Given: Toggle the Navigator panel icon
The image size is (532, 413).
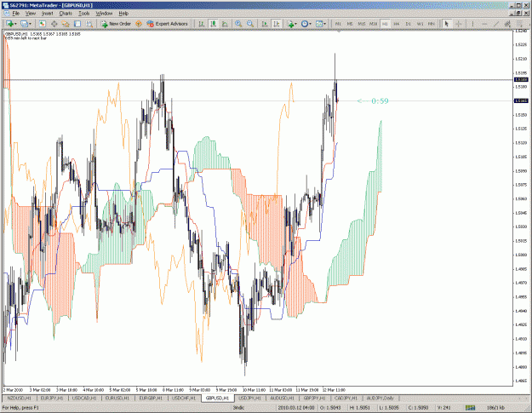Looking at the screenshot, I should point(66,24).
